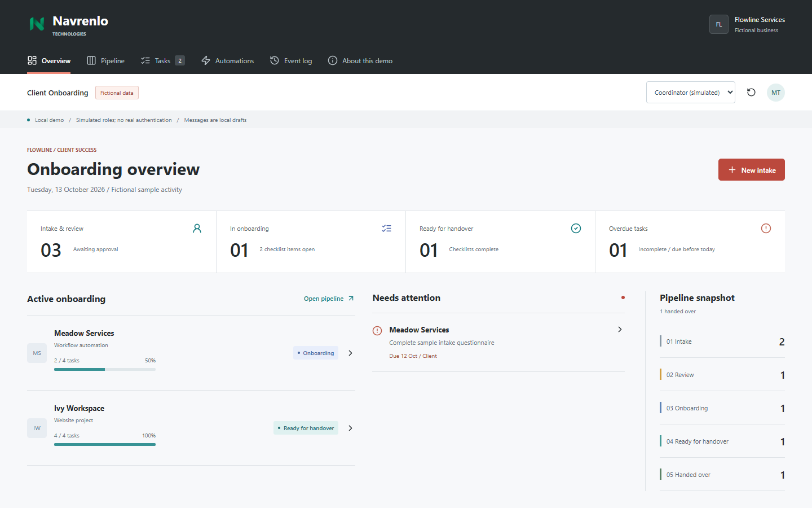The width and height of the screenshot is (812, 508).
Task: Select 03 Onboarding in Pipeline snapshot
Action: pos(722,408)
